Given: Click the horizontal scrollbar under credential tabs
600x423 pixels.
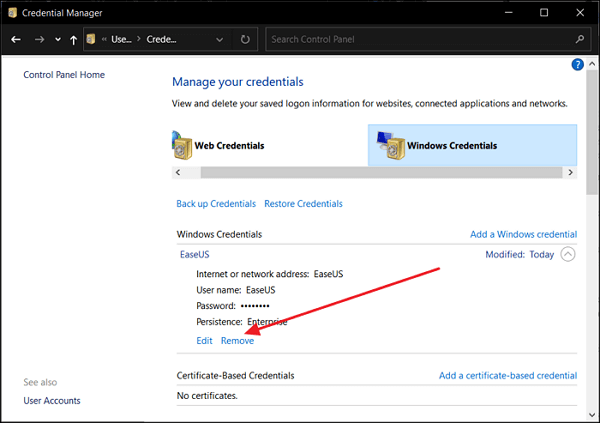Looking at the screenshot, I should (x=375, y=173).
